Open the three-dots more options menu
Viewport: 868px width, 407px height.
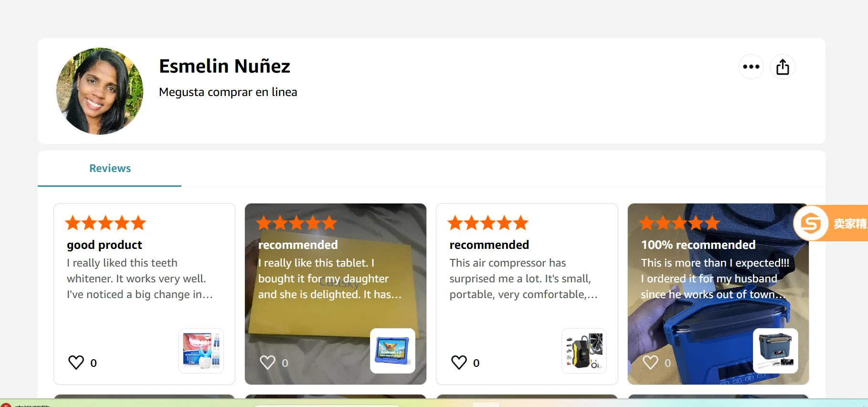(751, 67)
